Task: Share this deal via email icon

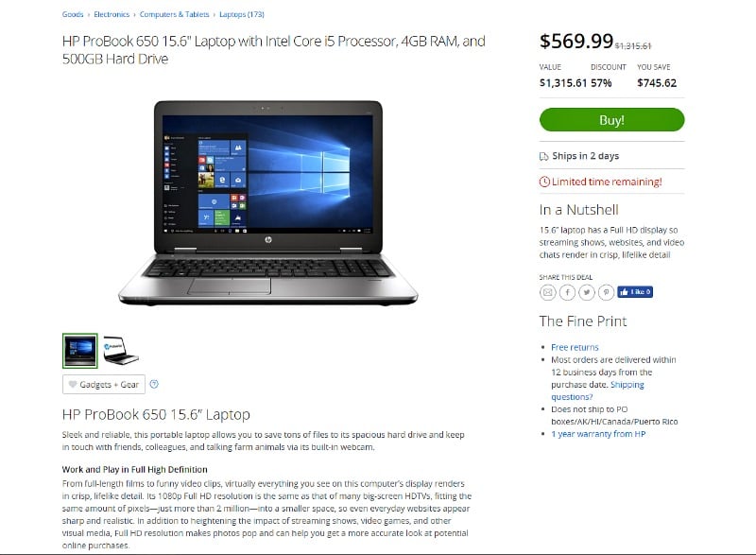Action: (548, 292)
